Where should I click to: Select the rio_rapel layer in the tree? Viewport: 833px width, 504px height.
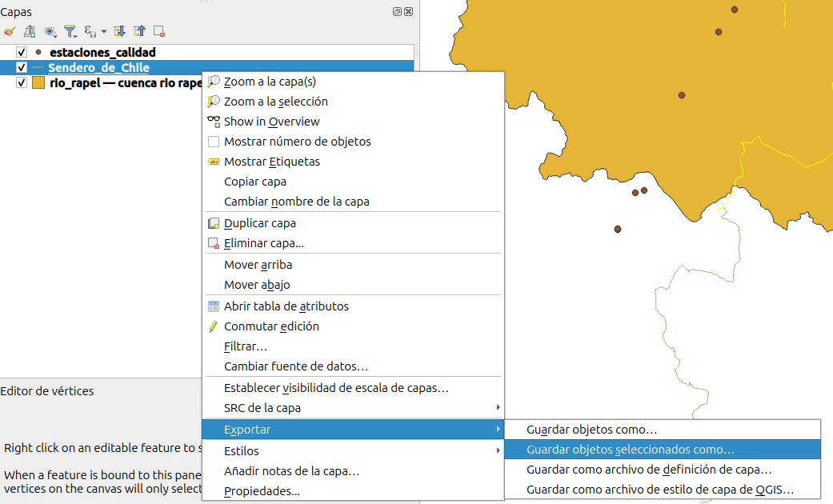(x=120, y=82)
